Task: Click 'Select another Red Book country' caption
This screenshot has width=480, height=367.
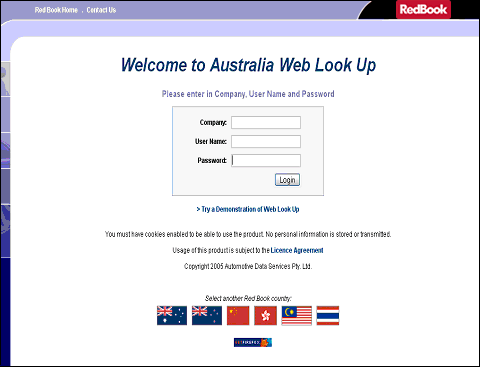Action: coord(248,298)
